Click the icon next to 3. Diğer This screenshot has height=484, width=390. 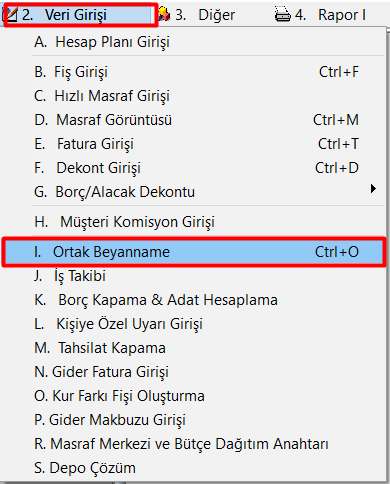coord(164,14)
